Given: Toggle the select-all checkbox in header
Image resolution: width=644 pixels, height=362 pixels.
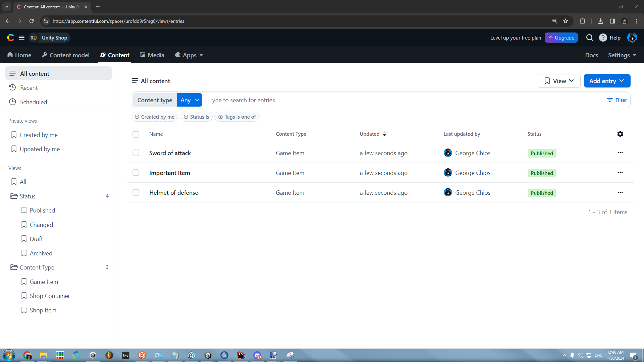Looking at the screenshot, I should click(136, 134).
